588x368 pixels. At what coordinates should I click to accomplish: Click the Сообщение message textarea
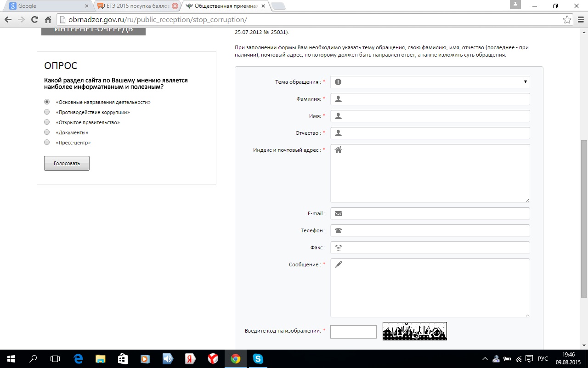click(x=430, y=288)
